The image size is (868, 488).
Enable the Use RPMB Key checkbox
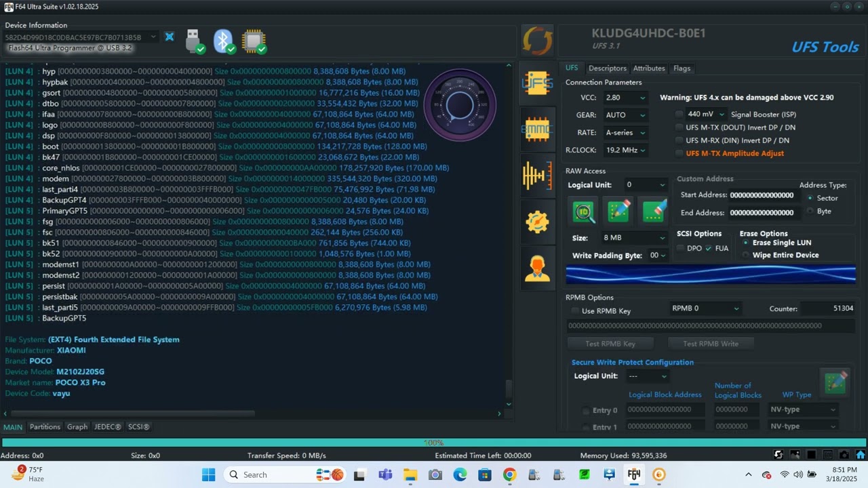[575, 311]
